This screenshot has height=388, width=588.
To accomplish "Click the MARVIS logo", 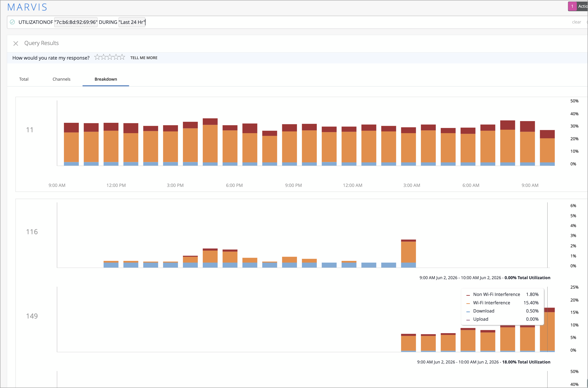I will pyautogui.click(x=27, y=7).
